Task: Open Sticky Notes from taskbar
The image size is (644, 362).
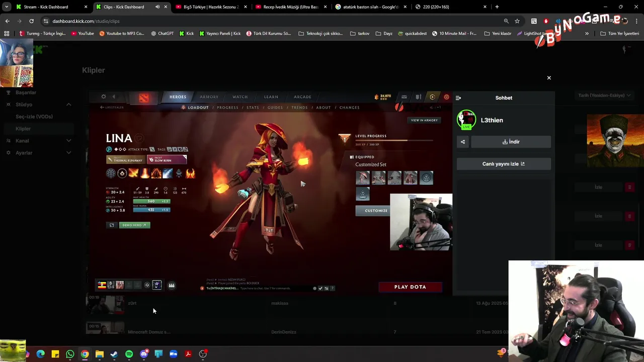Action: tap(55, 354)
